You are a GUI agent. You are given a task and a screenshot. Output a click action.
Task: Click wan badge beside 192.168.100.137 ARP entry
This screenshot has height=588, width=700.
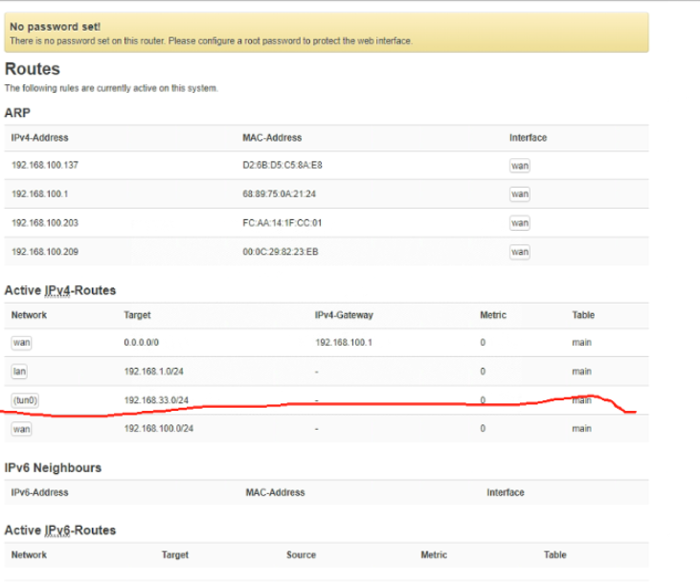click(519, 166)
